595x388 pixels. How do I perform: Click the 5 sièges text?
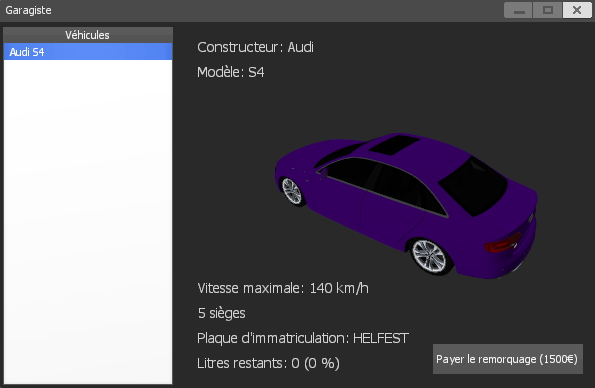221,313
